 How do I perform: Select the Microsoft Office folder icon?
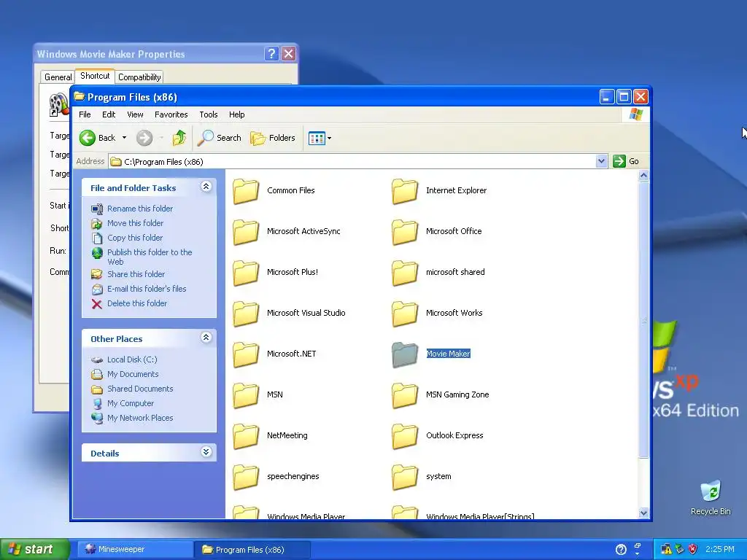405,232
